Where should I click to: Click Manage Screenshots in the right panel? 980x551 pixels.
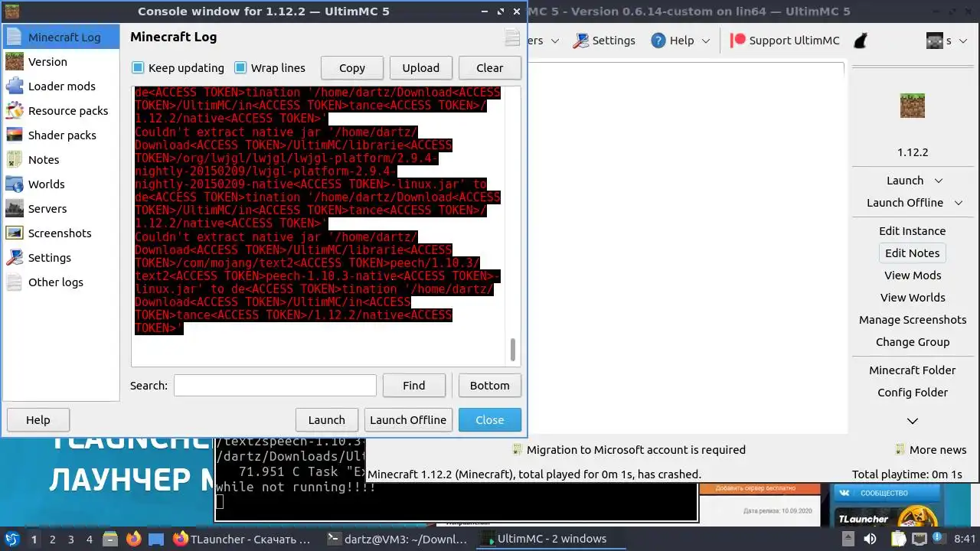click(x=913, y=320)
